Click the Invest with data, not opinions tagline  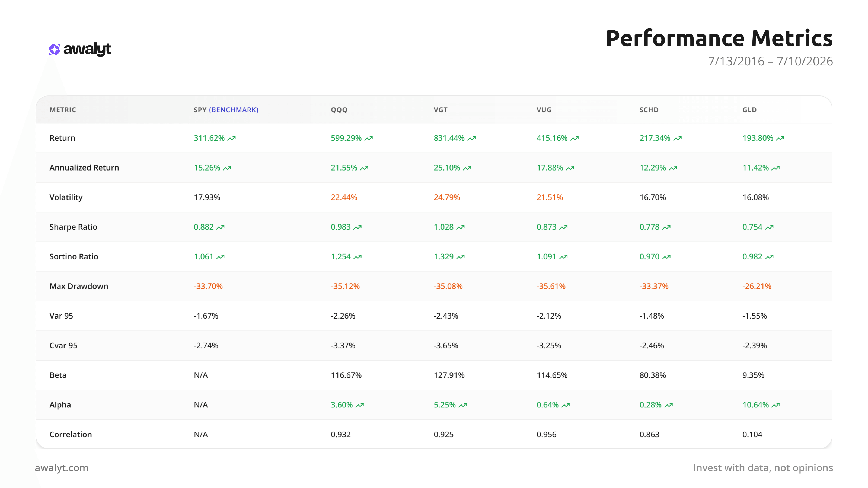click(763, 468)
